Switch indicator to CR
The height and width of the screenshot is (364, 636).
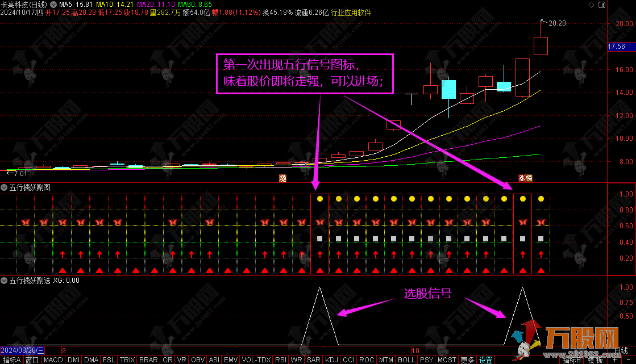[168, 360]
